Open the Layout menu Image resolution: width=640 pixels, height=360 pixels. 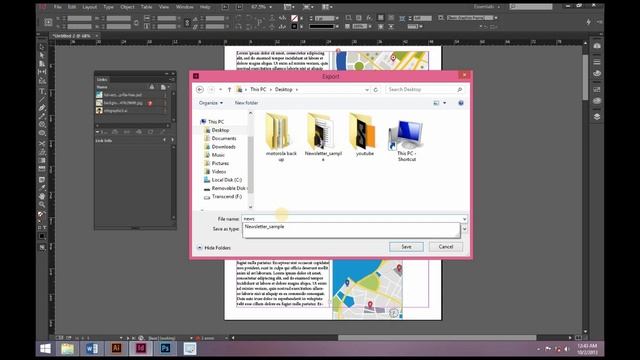click(x=89, y=7)
